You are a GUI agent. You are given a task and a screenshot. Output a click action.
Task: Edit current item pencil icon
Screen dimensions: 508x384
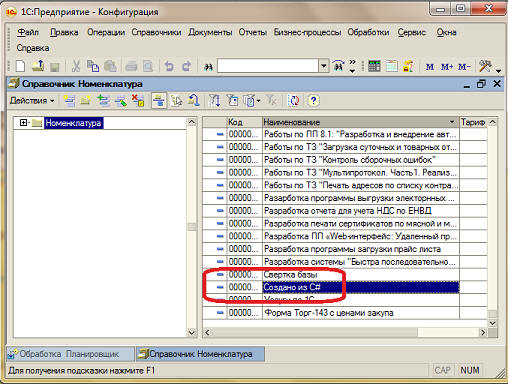pos(121,100)
